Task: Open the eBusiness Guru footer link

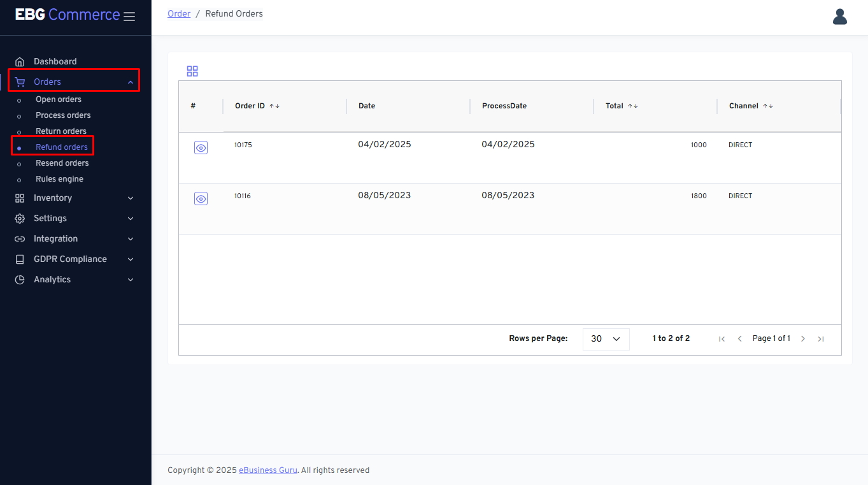Action: tap(268, 470)
